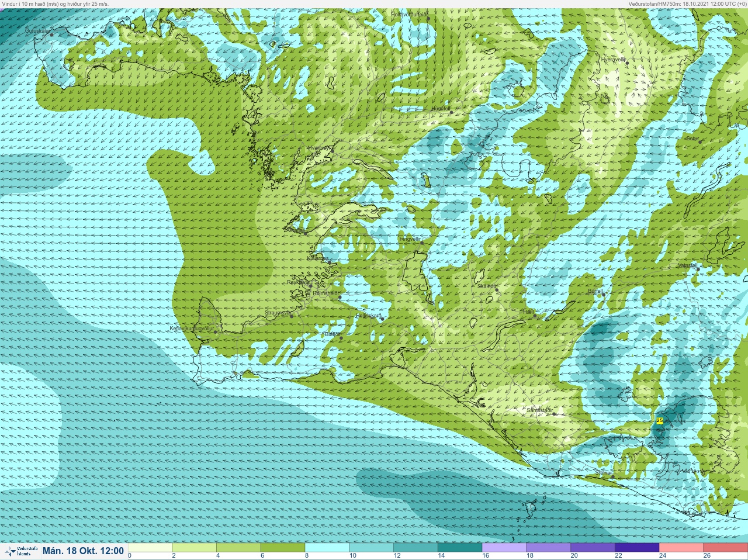Click the 8–10 m/s light cyan legend swatch
Viewport: 748px width, 560px height.
pos(327,548)
